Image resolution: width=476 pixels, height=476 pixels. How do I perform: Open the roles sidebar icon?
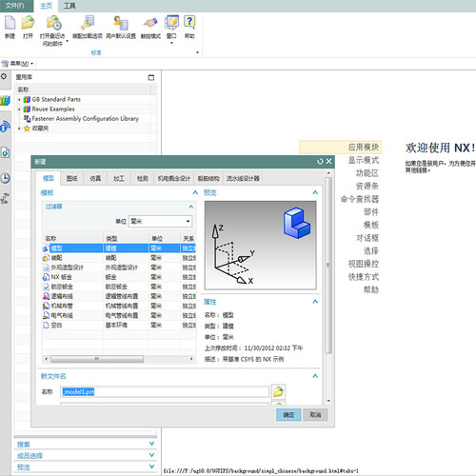pos(5,198)
